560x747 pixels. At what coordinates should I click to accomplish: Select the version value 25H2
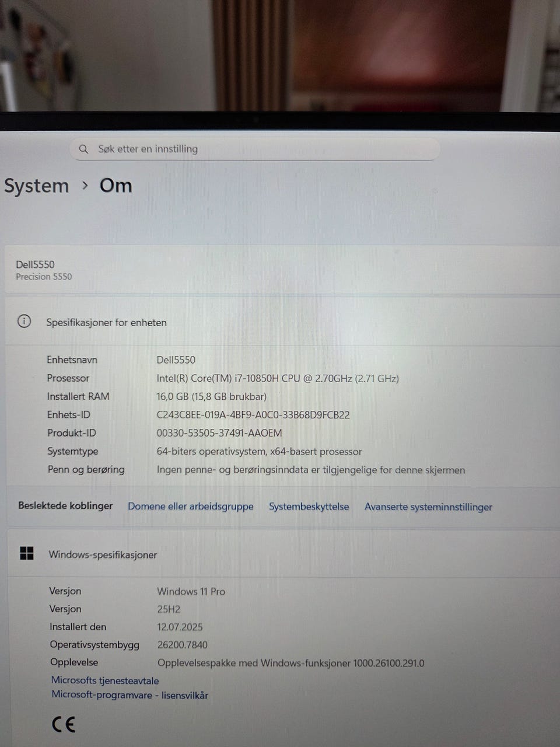(169, 609)
